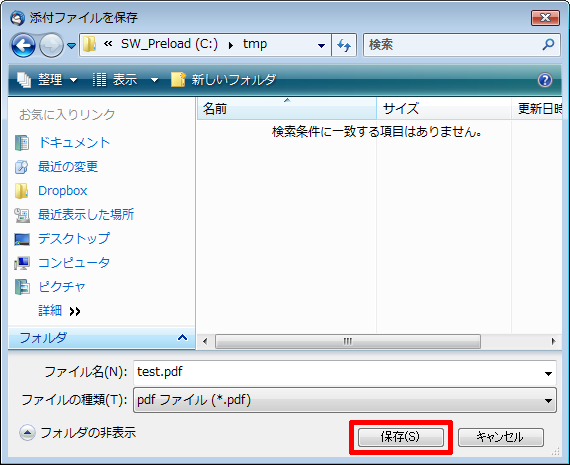Viewport: 570px width, 465px height.
Task: Click the blue Back navigation arrow
Action: pyautogui.click(x=23, y=45)
